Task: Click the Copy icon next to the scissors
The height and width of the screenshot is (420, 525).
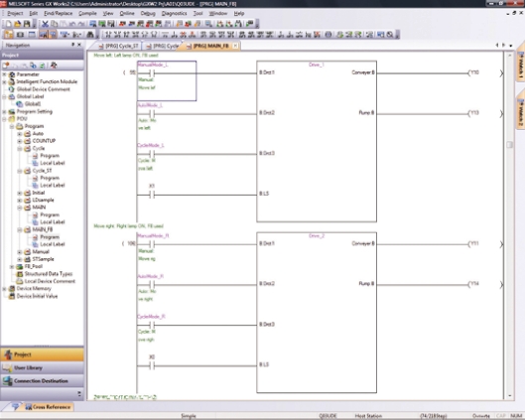Action: click(54, 24)
